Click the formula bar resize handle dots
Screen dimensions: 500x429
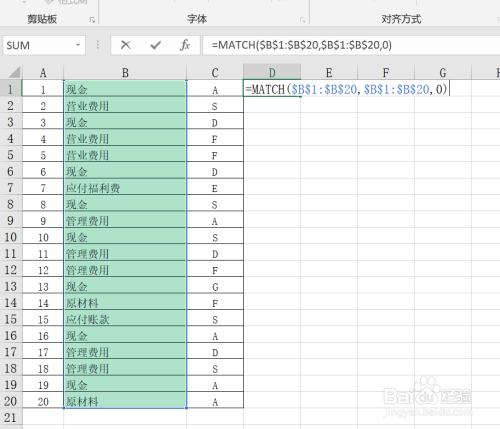98,45
